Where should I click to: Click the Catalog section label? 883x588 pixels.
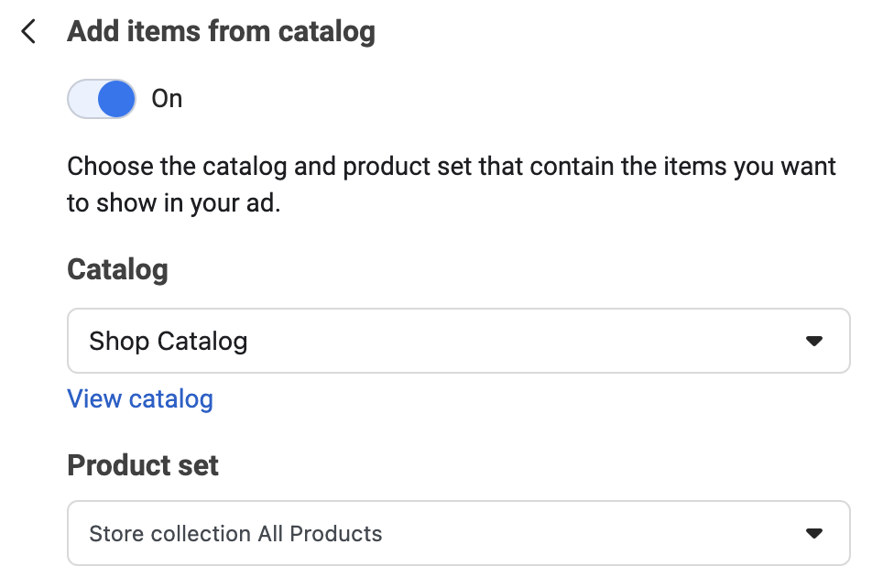coord(117,270)
